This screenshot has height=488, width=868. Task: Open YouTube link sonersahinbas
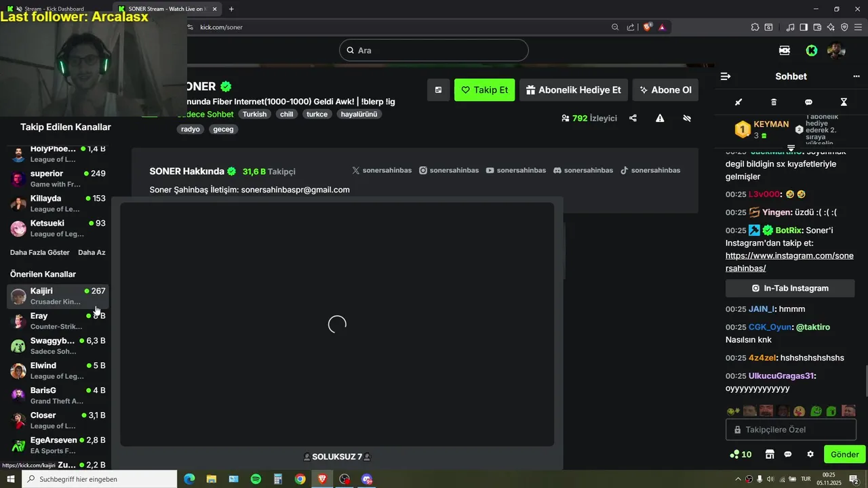point(515,170)
